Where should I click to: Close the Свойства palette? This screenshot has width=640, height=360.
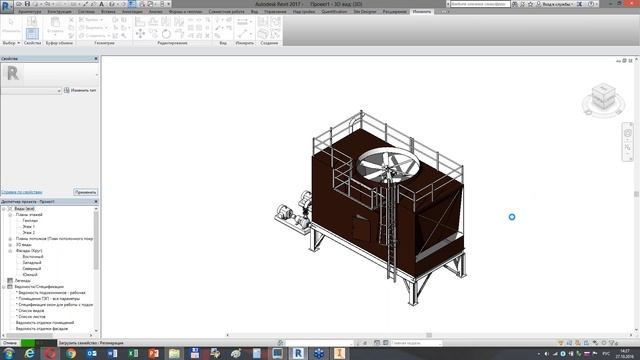[96, 59]
